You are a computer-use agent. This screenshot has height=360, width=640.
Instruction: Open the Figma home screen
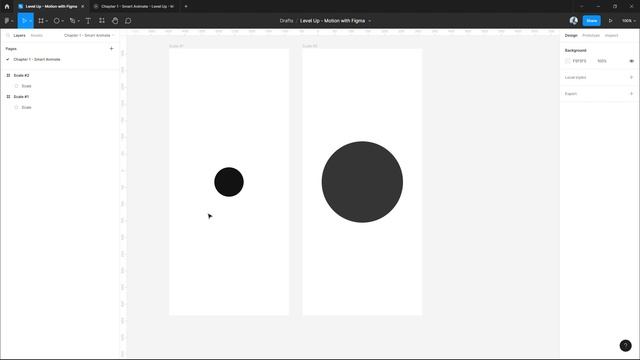click(x=7, y=7)
